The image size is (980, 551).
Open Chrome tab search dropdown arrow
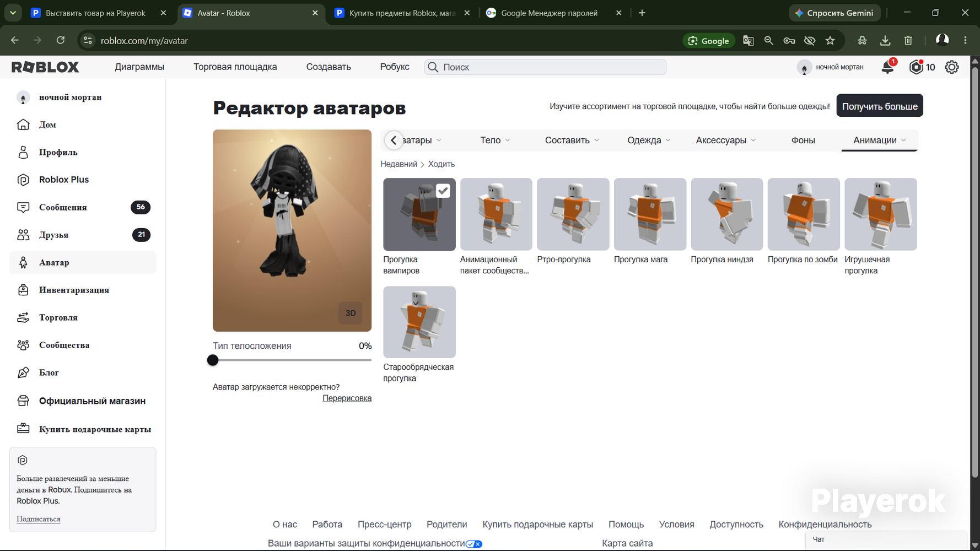13,13
